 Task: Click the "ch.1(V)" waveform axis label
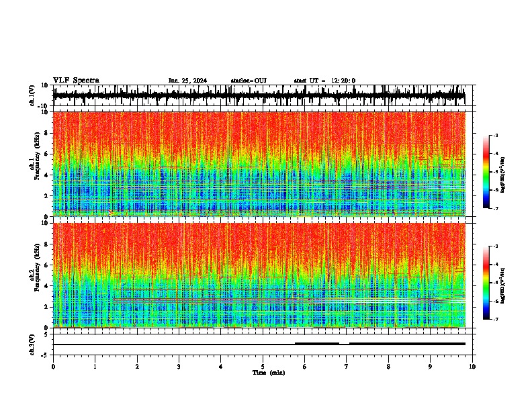pyautogui.click(x=32, y=95)
